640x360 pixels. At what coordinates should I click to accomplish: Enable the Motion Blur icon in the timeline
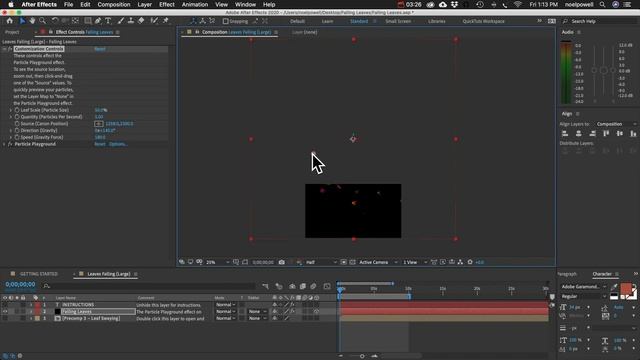[313, 286]
